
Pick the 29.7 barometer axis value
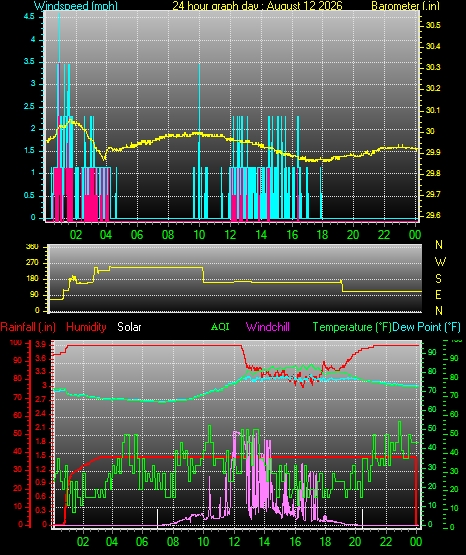click(x=433, y=194)
